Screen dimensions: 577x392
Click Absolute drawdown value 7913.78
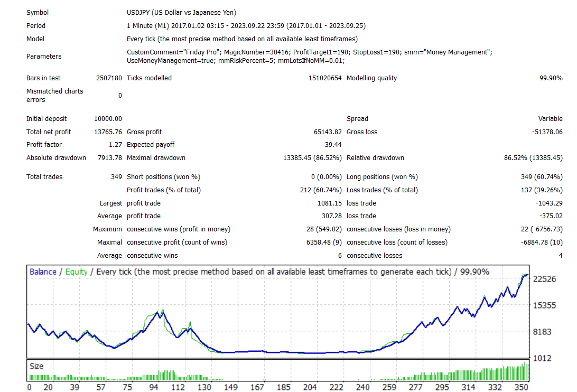pyautogui.click(x=110, y=158)
